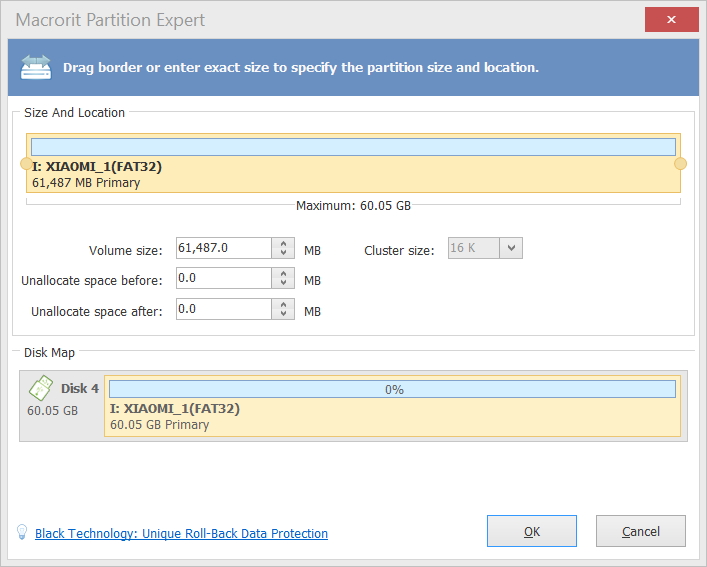
Task: Close the Macrorit Partition Expert dialog
Action: click(671, 19)
